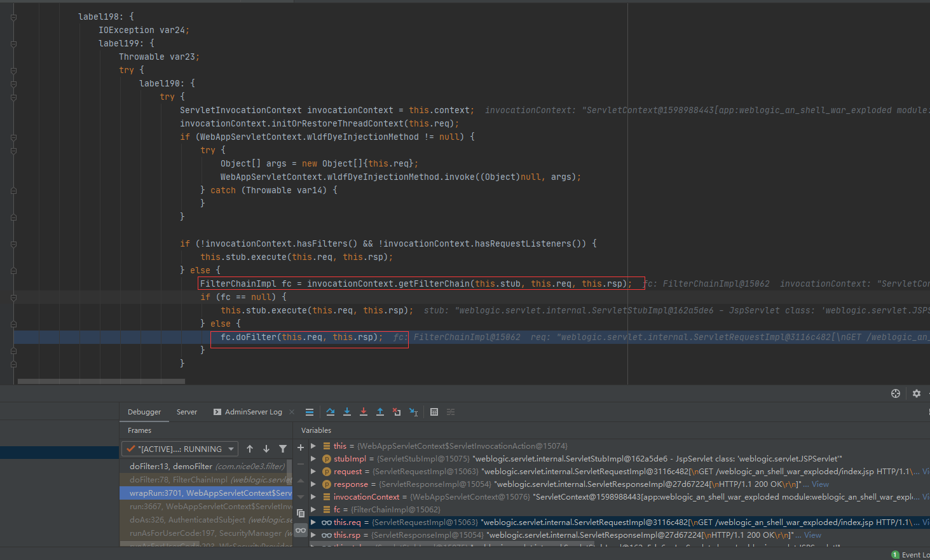Select frame doFilter:78, FilterChainImpl
The image size is (930, 560).
pyautogui.click(x=207, y=480)
